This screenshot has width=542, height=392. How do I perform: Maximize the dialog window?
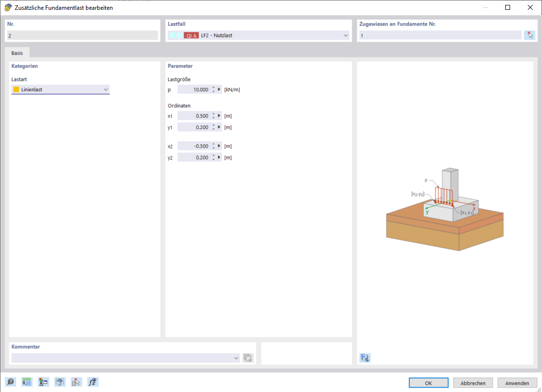point(508,7)
